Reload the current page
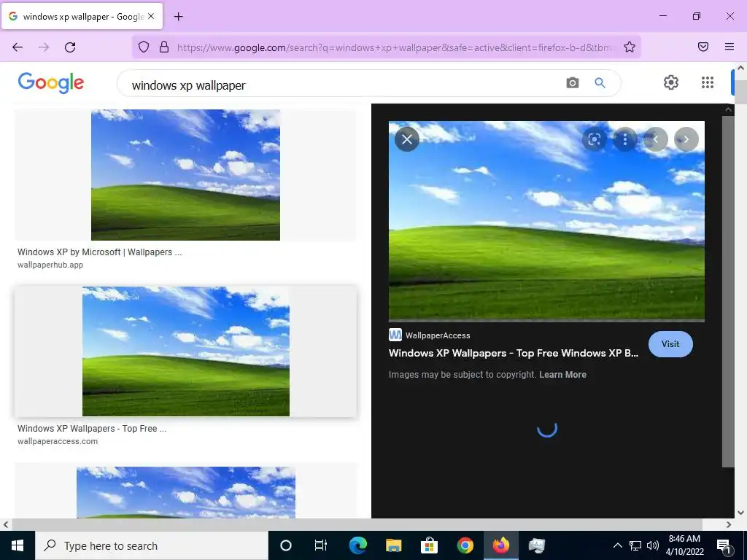Viewport: 747px width, 560px height. click(70, 47)
